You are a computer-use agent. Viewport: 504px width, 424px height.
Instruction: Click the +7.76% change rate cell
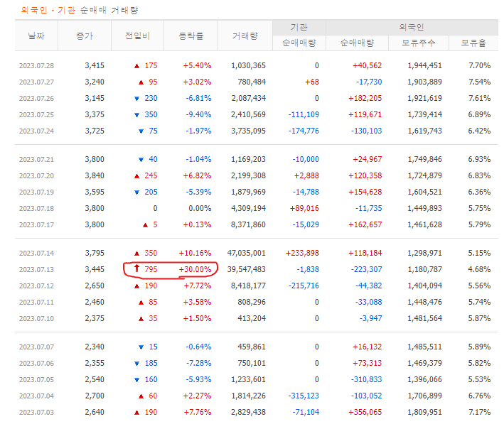[x=198, y=412]
